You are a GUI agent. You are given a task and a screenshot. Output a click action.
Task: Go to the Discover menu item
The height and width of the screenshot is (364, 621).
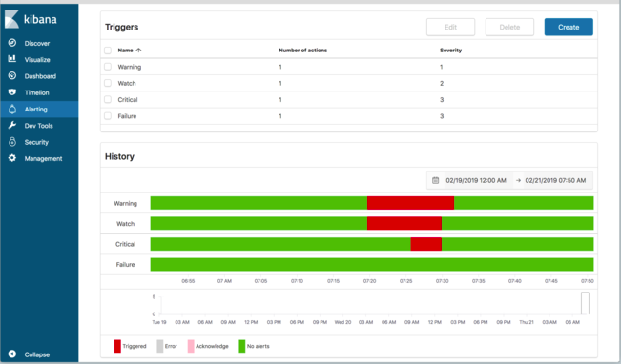(x=37, y=43)
